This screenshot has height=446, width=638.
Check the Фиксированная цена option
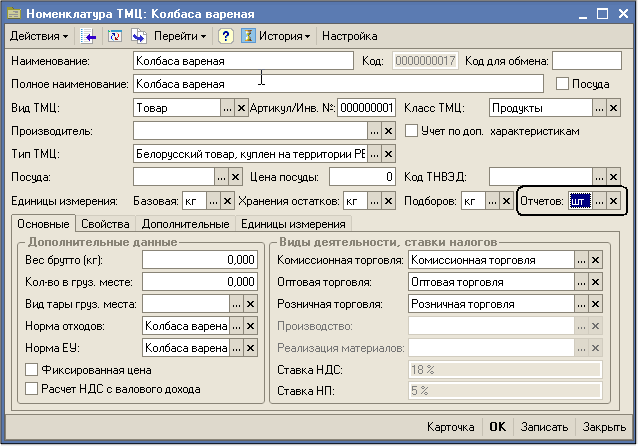(x=32, y=370)
